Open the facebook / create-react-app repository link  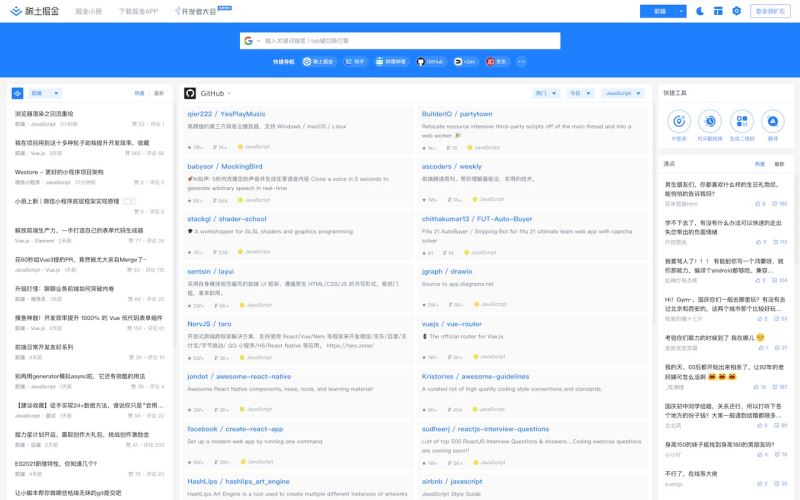[x=235, y=430]
